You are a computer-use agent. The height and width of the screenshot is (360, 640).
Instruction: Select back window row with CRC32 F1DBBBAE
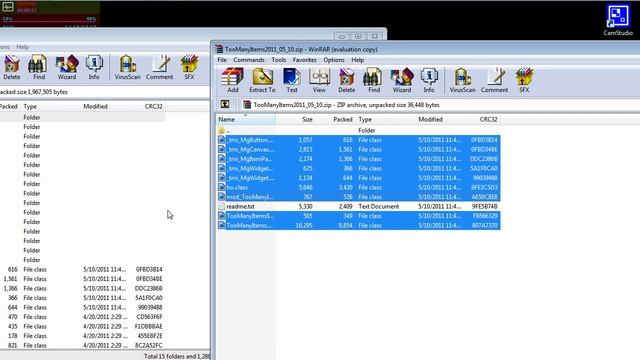coord(82,326)
